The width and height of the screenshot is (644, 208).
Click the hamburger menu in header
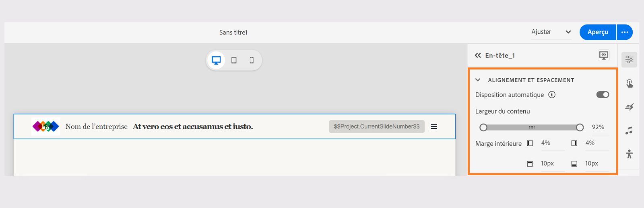[x=434, y=126]
